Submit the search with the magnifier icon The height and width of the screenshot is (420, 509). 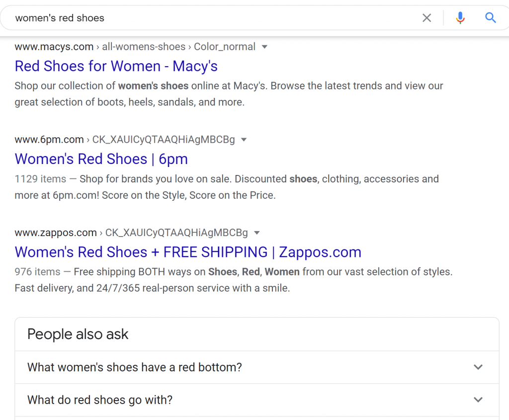click(x=490, y=17)
